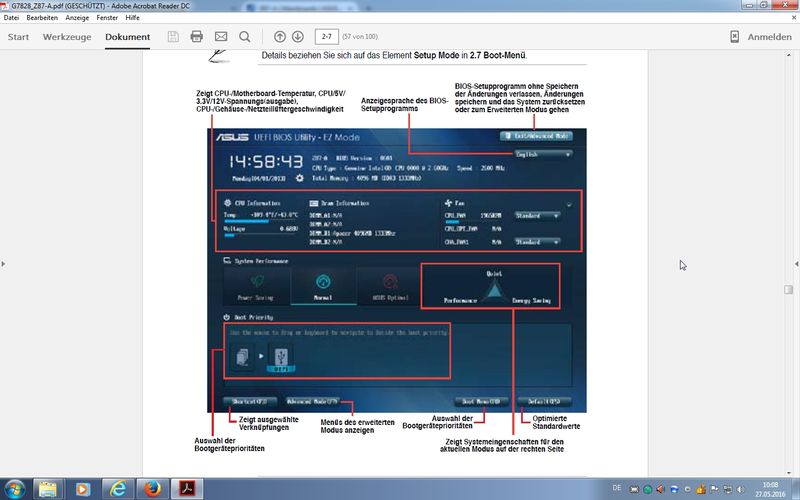Screen dimensions: 800x500
Task: Go to the next page with down arrow
Action: [298, 37]
